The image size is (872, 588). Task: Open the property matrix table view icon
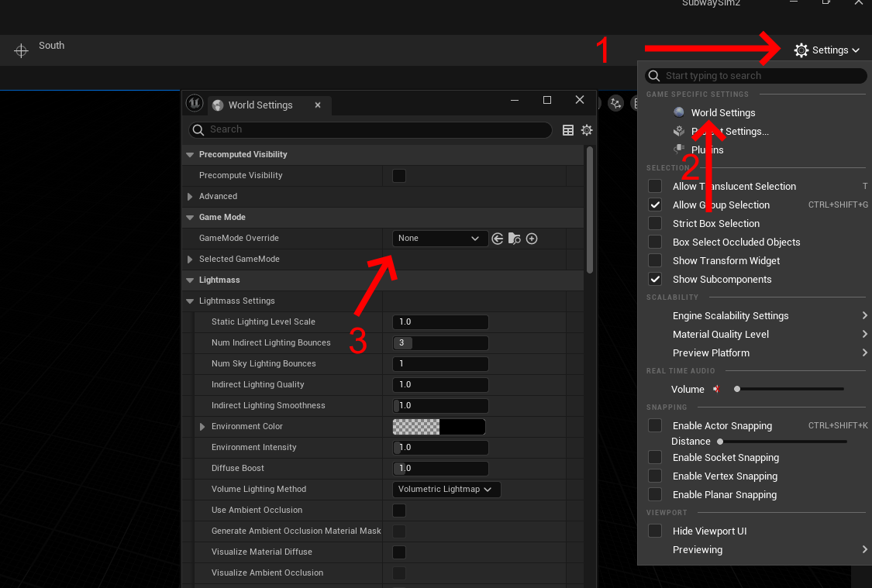[x=568, y=130]
